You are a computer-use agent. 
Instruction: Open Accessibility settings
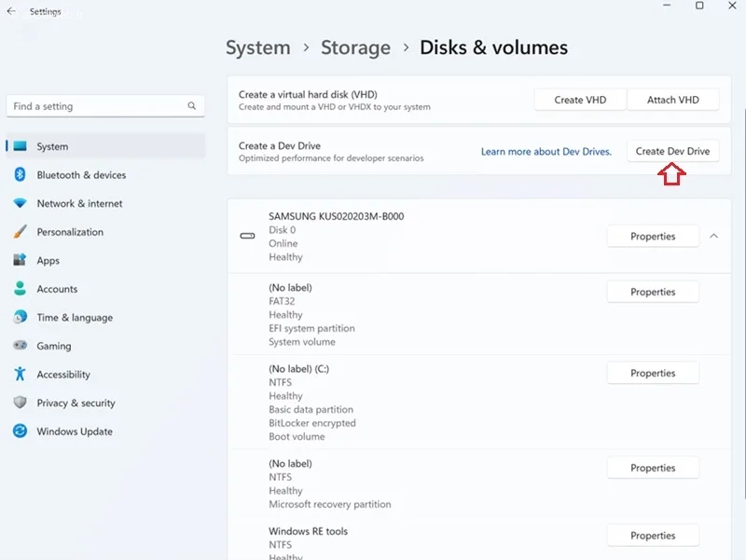click(x=105, y=375)
